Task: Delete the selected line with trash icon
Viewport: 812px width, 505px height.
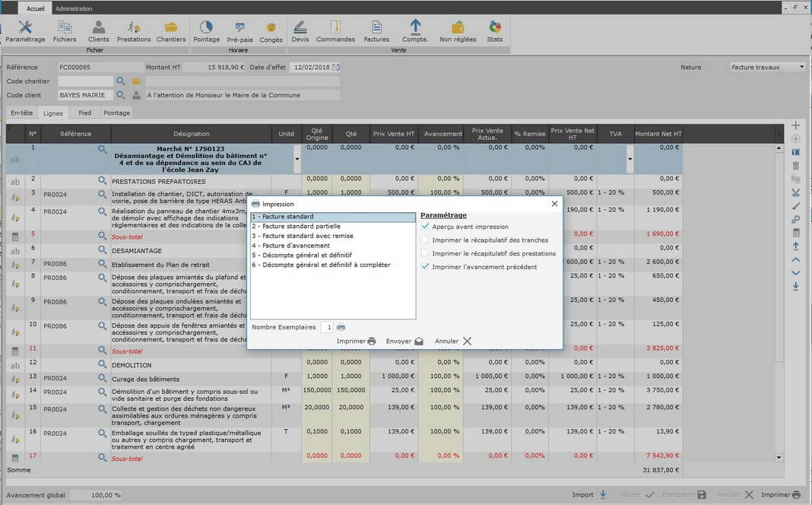Action: tap(796, 166)
